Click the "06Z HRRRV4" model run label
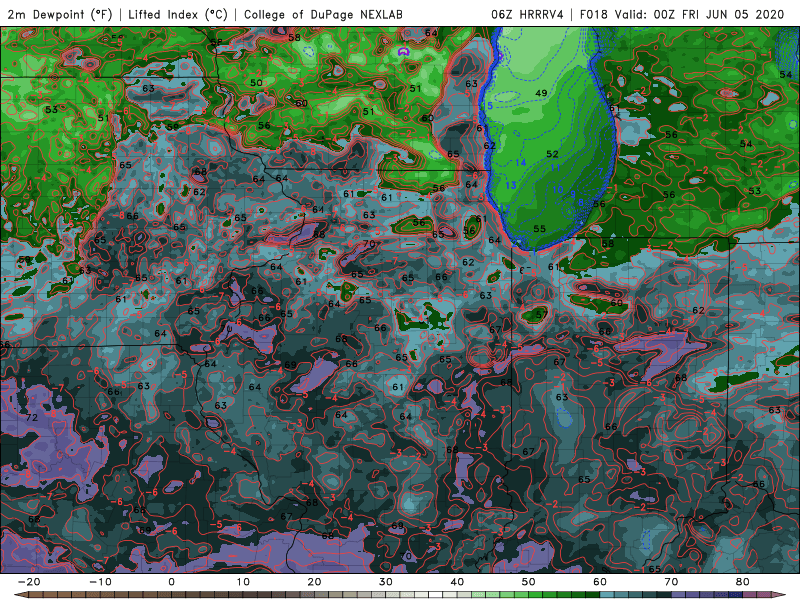Image resolution: width=800 pixels, height=600 pixels. 527,14
